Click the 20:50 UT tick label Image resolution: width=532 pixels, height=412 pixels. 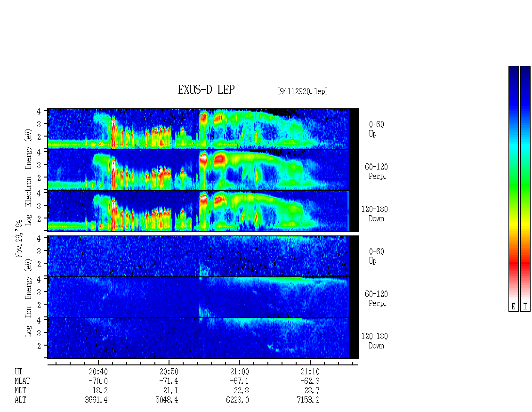(x=169, y=372)
